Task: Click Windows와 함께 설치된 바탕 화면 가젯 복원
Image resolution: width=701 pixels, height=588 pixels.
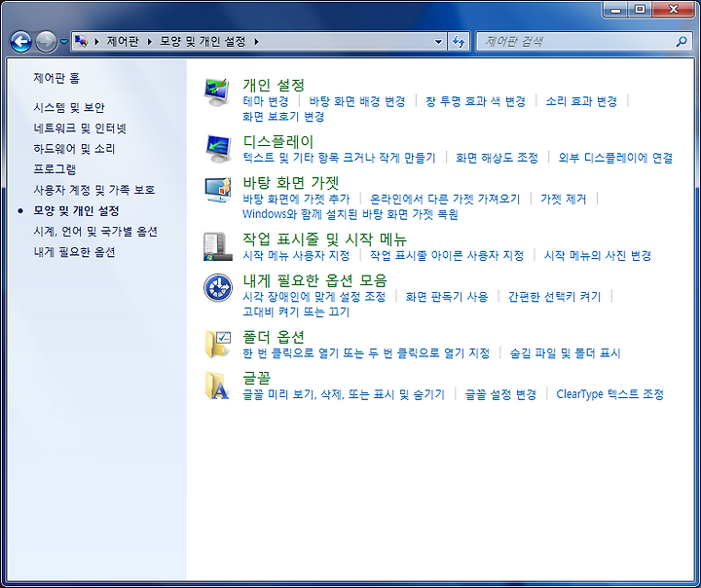Action: coord(350,214)
